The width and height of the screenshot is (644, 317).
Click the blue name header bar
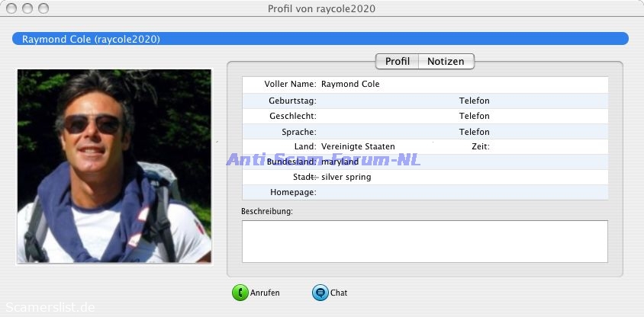point(320,39)
